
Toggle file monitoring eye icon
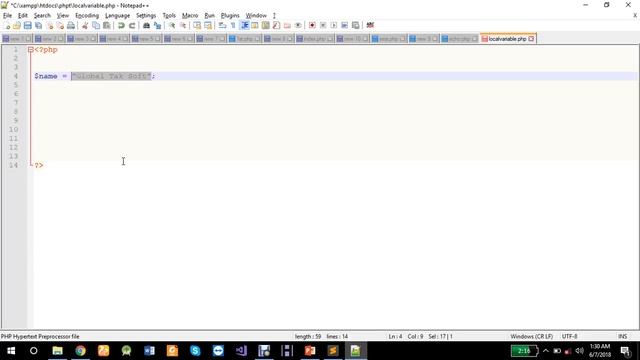click(x=298, y=25)
